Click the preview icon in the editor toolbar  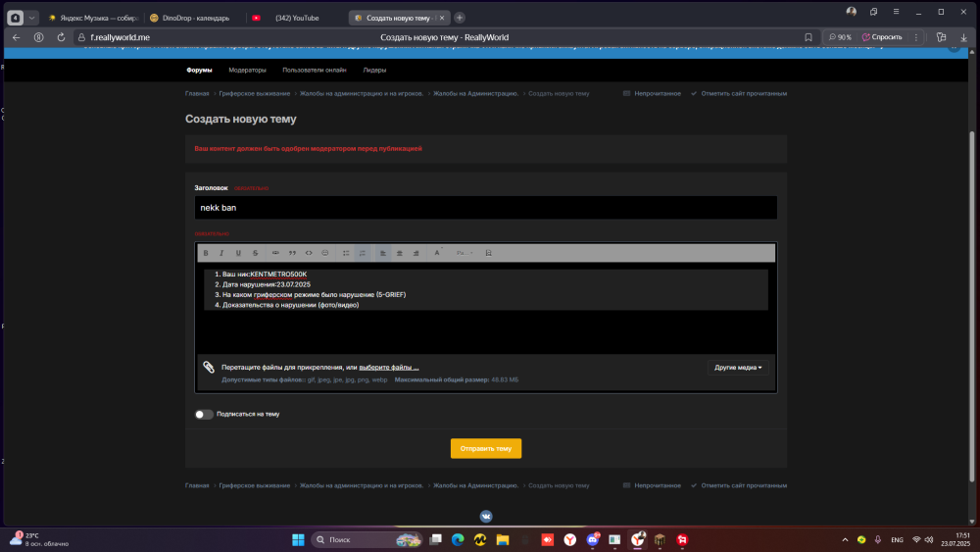(x=489, y=253)
